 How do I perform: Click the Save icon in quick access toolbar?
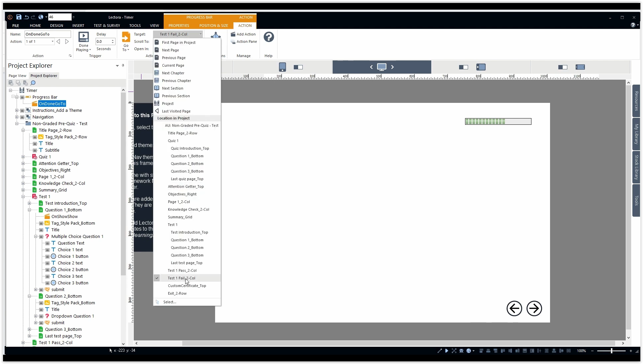(19, 17)
